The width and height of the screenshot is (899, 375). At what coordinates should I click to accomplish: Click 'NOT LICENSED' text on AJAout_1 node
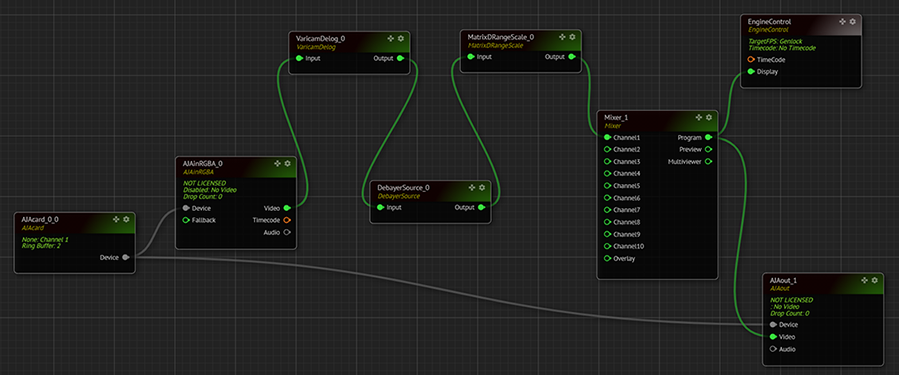[x=791, y=300]
